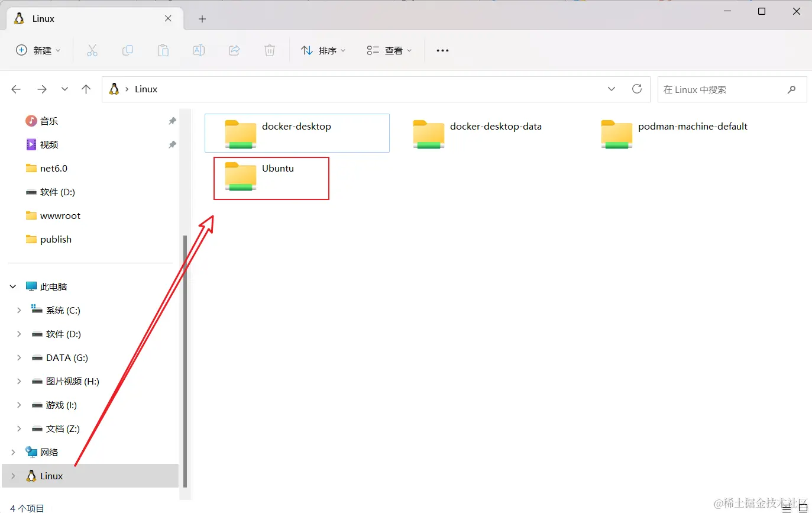Collapse the 此电脑 tree node

click(x=13, y=287)
